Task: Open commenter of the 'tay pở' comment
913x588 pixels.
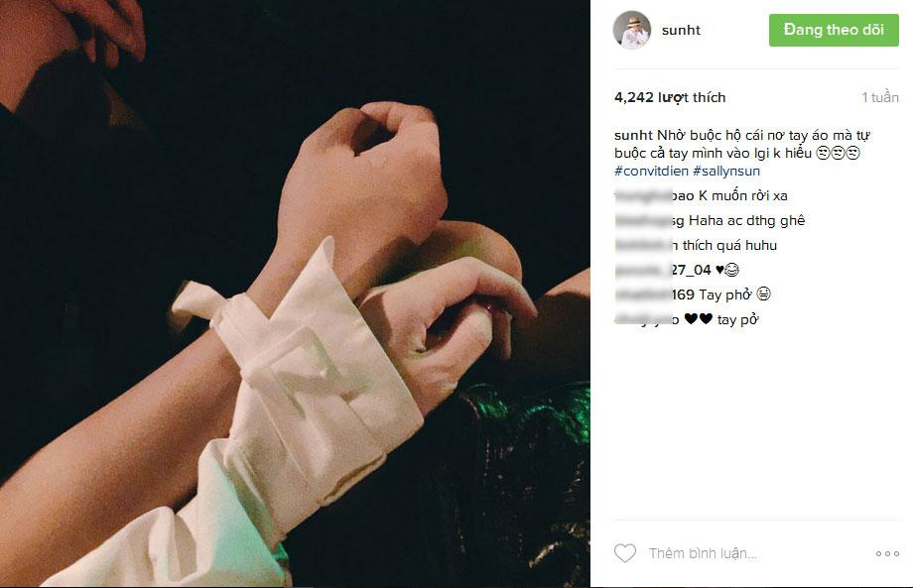Action: [647, 319]
